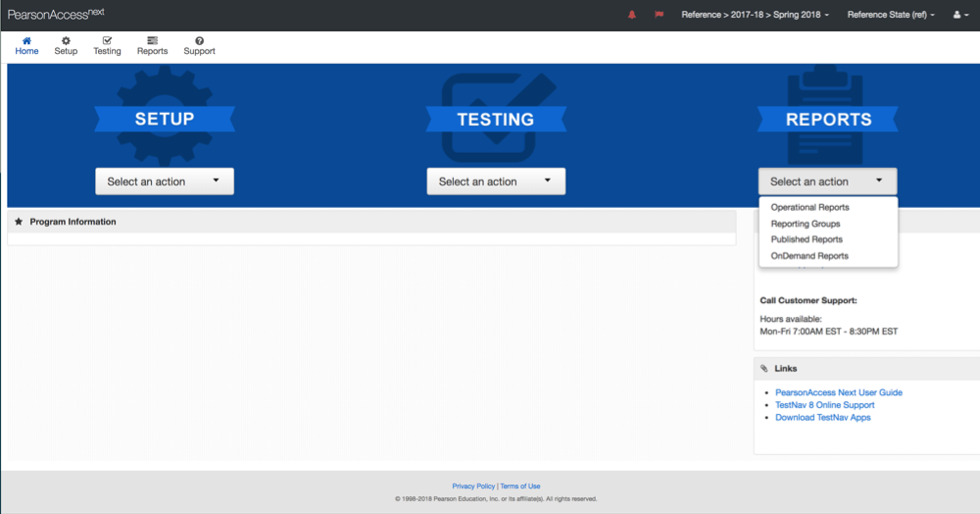The height and width of the screenshot is (514, 980).
Task: Change the Spring 2018 administration selector
Action: click(755, 15)
